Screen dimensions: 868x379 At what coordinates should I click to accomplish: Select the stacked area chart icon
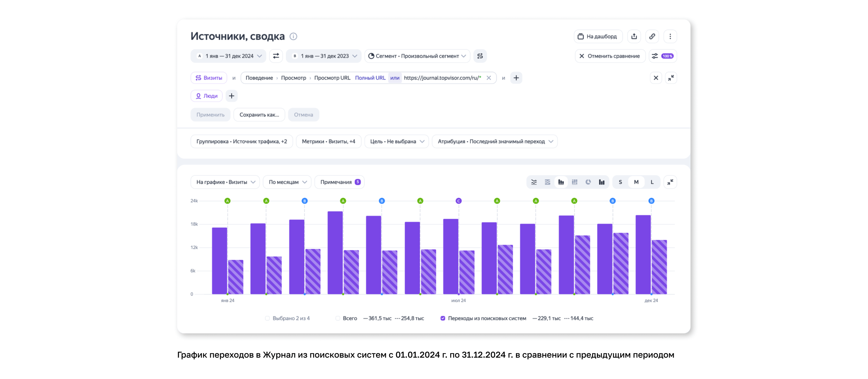[x=548, y=182]
